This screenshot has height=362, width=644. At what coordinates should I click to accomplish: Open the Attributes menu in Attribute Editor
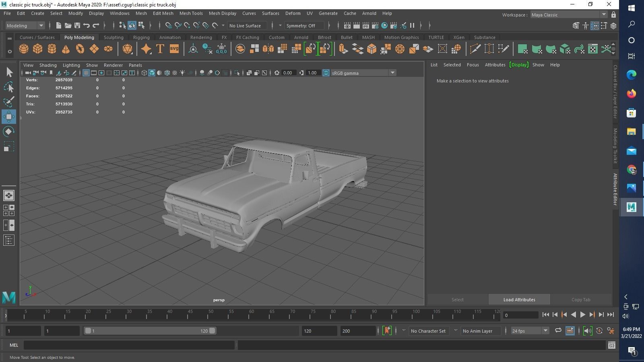click(x=495, y=65)
